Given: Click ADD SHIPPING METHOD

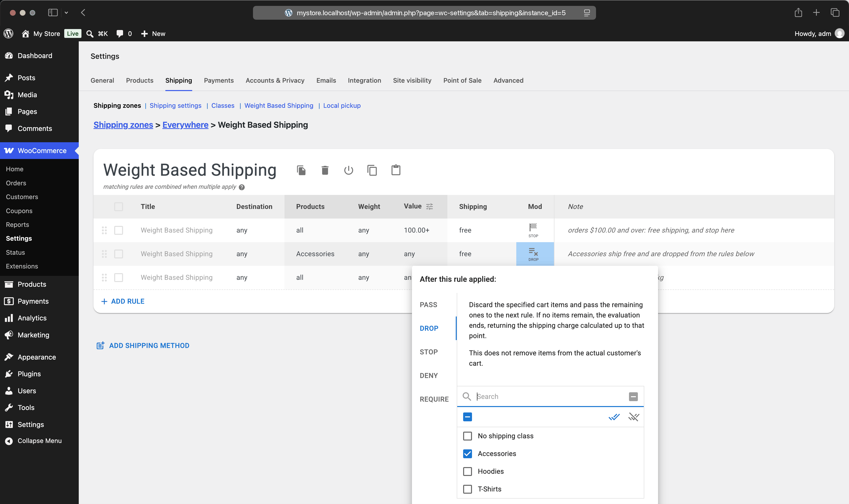Looking at the screenshot, I should pos(143,346).
